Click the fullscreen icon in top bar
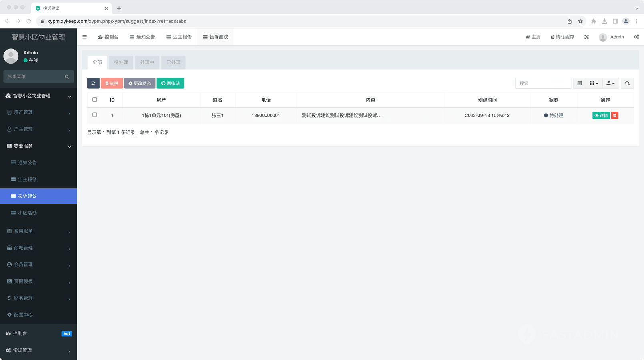This screenshot has height=360, width=644. 586,37
